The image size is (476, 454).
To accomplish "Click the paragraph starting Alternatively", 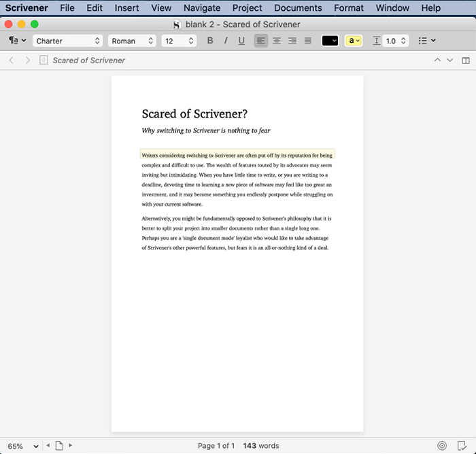I will pos(237,233).
